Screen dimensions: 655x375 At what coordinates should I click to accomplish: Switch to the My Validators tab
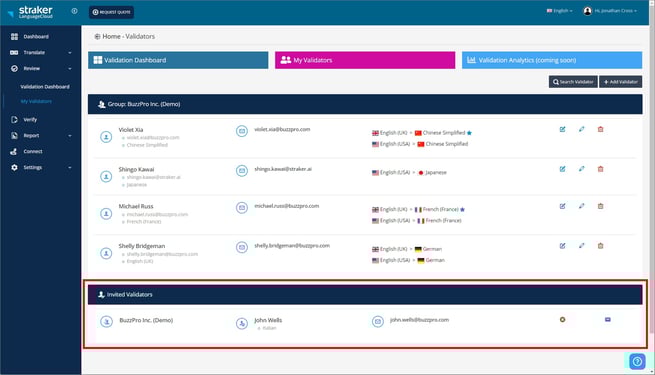[x=365, y=60]
